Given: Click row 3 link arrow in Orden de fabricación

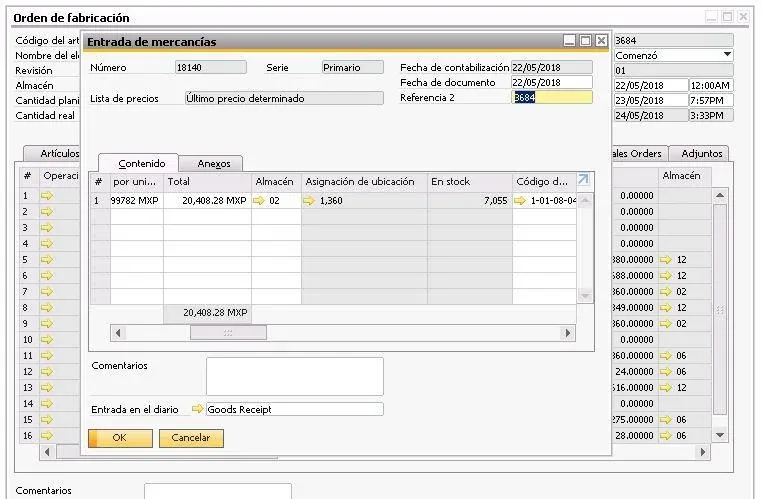Looking at the screenshot, I should tap(47, 228).
